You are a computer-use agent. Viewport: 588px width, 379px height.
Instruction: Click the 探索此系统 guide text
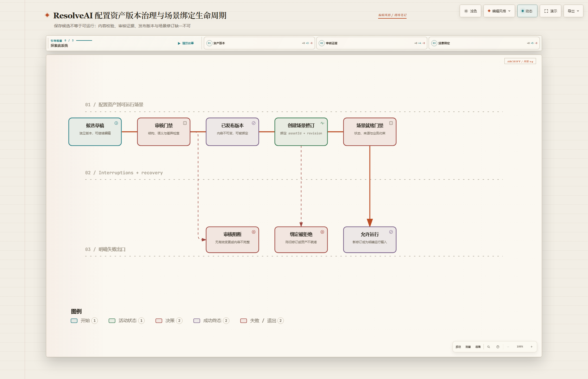[x=59, y=46]
